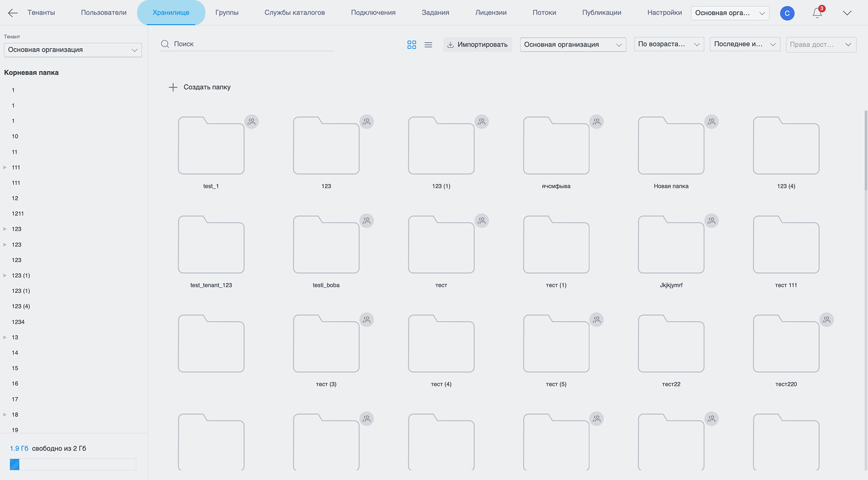Expand the top-right chevron menu

[847, 13]
